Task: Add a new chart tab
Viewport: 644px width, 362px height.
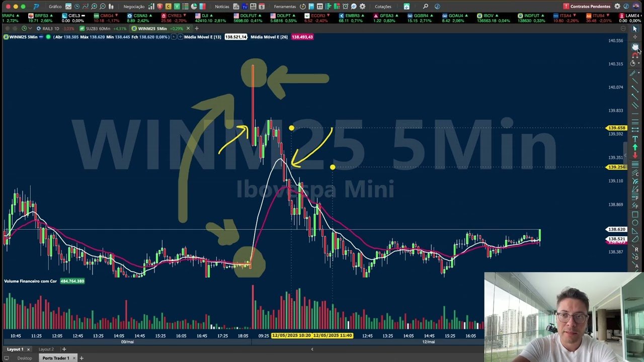Action: point(197,29)
